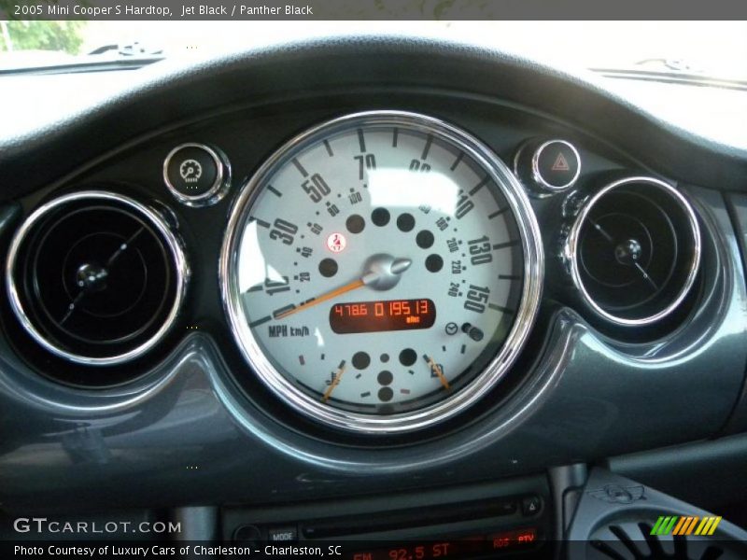Tap the 70 mark on speedometer
Viewport: 747px width, 560px height.
coord(365,166)
